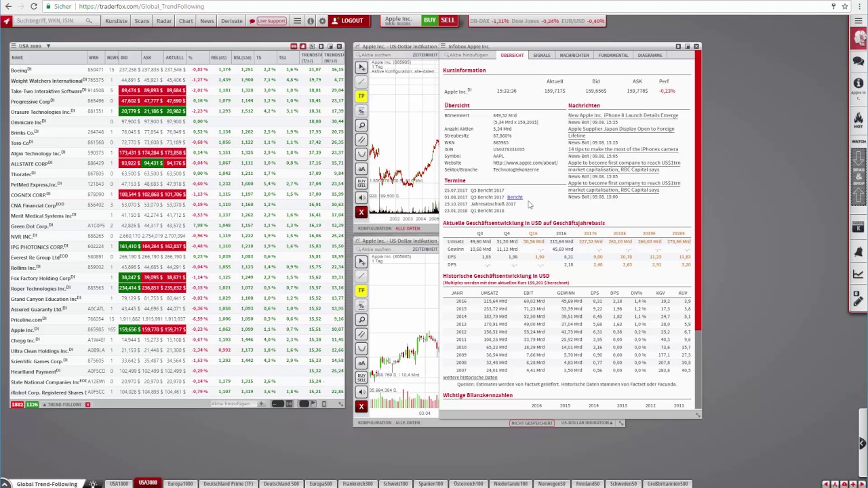Select the percent measure tool in upper chart

coord(361,110)
